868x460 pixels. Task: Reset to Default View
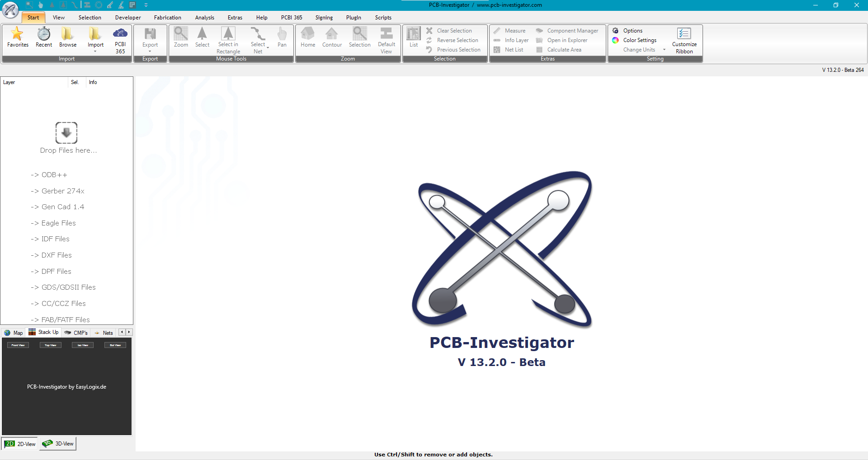[387, 40]
